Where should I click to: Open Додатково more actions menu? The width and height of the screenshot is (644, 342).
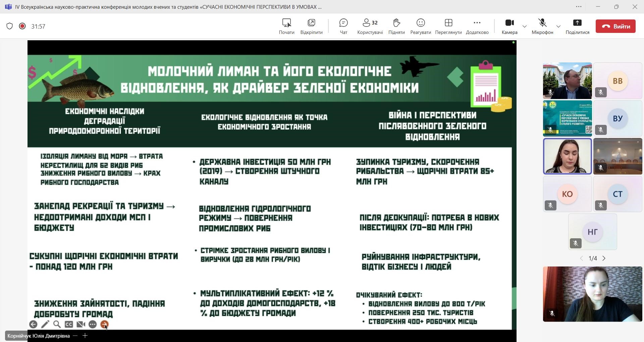click(477, 26)
